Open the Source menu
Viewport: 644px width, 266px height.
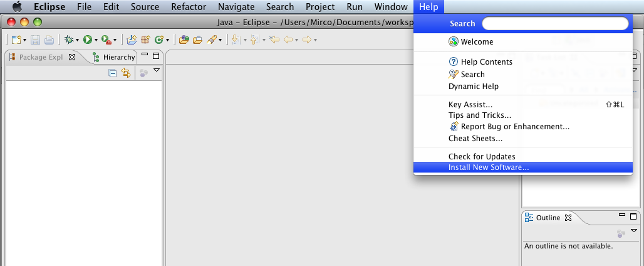pos(145,6)
